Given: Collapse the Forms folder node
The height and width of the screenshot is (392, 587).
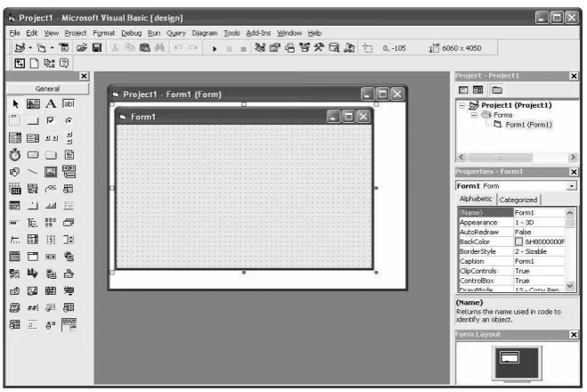Looking at the screenshot, I should [474, 115].
